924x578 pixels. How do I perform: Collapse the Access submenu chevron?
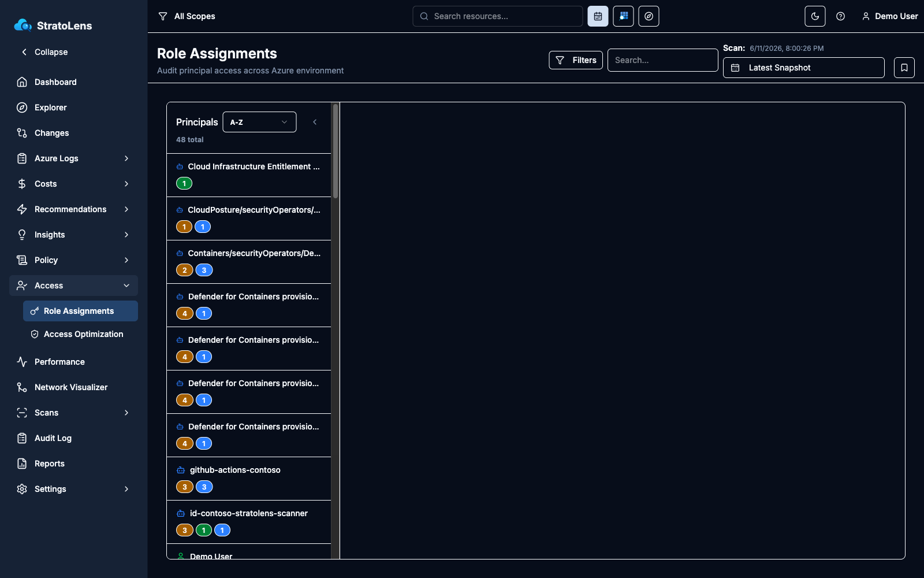click(126, 286)
